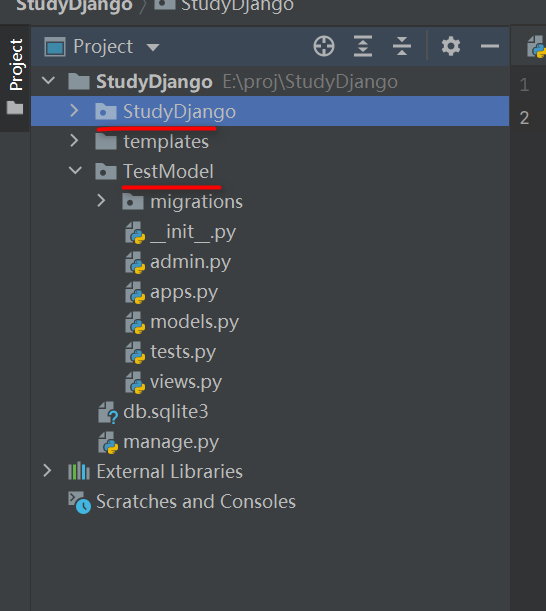
Task: Select db.sqlite3 database file
Action: (x=166, y=412)
